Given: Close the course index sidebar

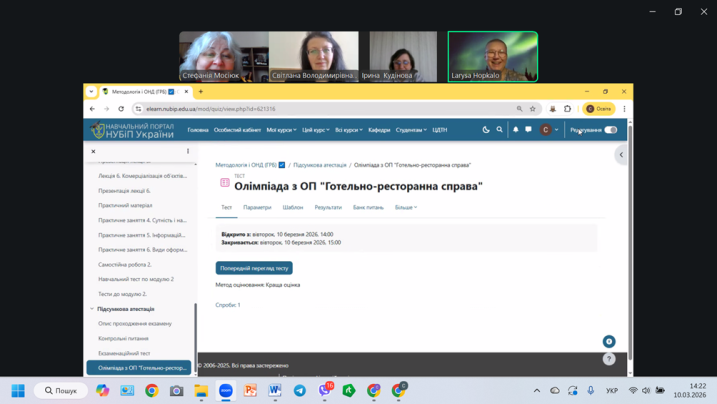Looking at the screenshot, I should pyautogui.click(x=93, y=151).
